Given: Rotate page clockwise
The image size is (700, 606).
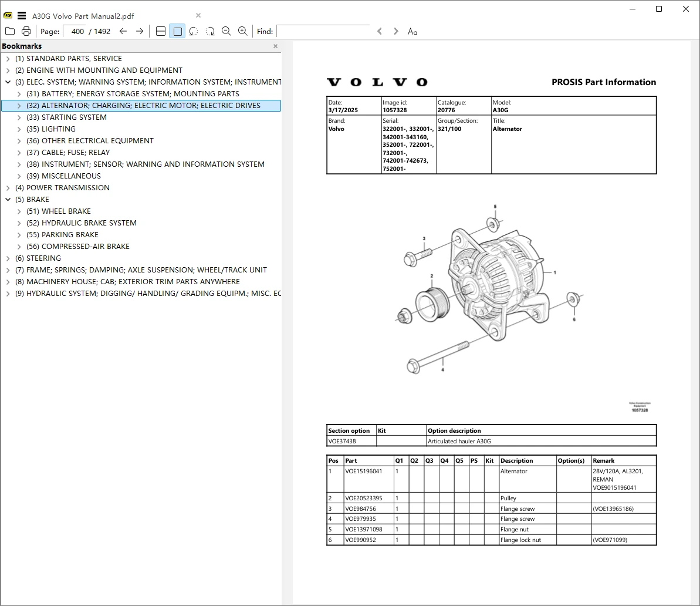Looking at the screenshot, I should coord(210,31).
